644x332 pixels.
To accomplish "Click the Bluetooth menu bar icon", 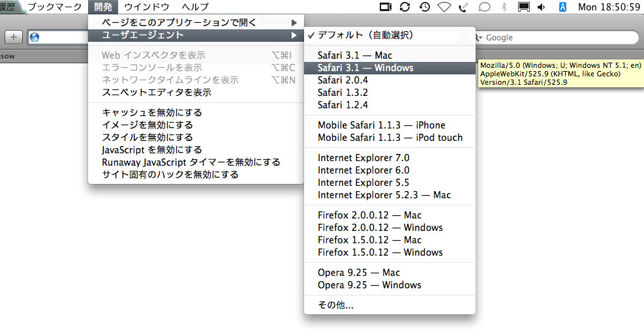I will pos(504,7).
